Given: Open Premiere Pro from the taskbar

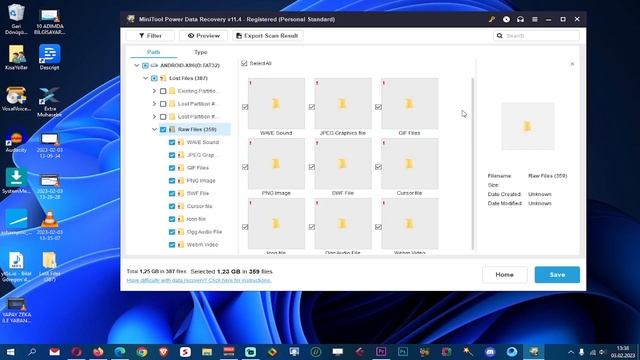Looking at the screenshot, I should coord(381,352).
